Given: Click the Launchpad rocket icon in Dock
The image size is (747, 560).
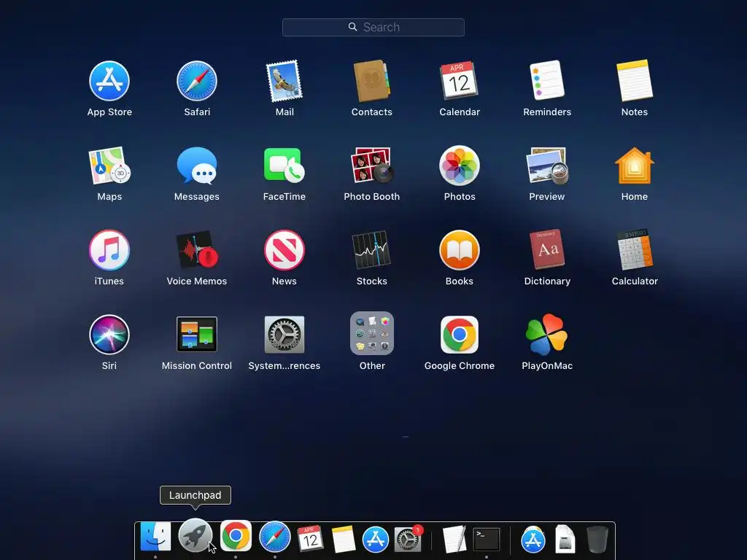Looking at the screenshot, I should pyautogui.click(x=195, y=535).
